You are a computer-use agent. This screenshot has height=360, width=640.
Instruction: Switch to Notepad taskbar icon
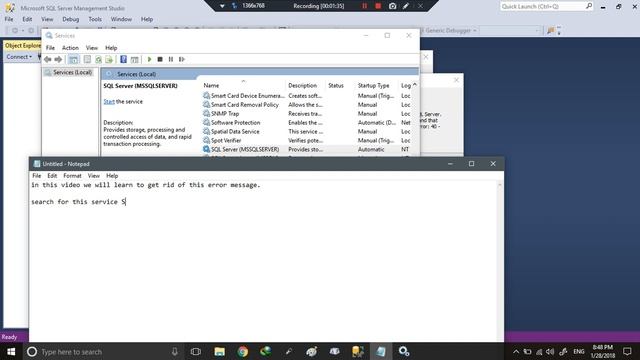point(381,351)
